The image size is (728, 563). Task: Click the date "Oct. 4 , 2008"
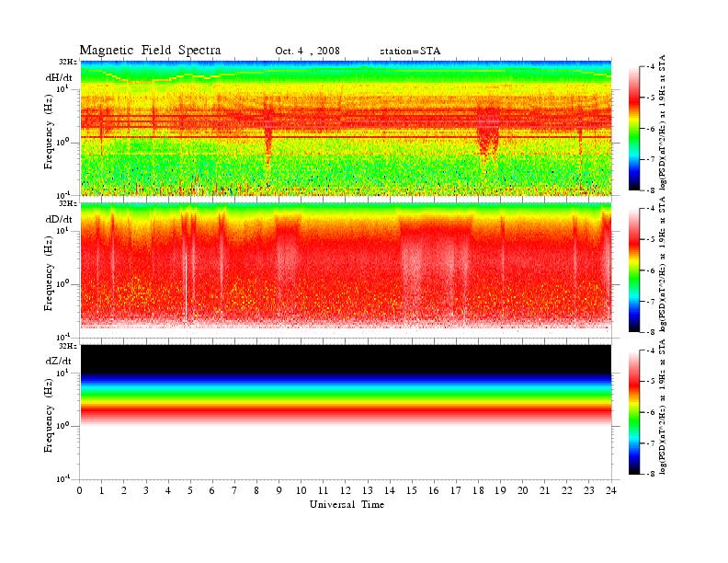tap(307, 52)
